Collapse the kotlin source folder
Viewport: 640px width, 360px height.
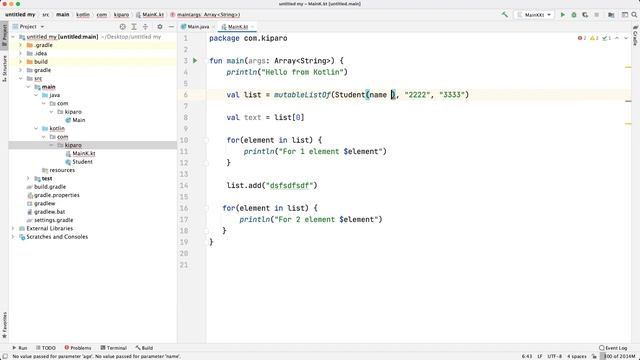[36, 129]
